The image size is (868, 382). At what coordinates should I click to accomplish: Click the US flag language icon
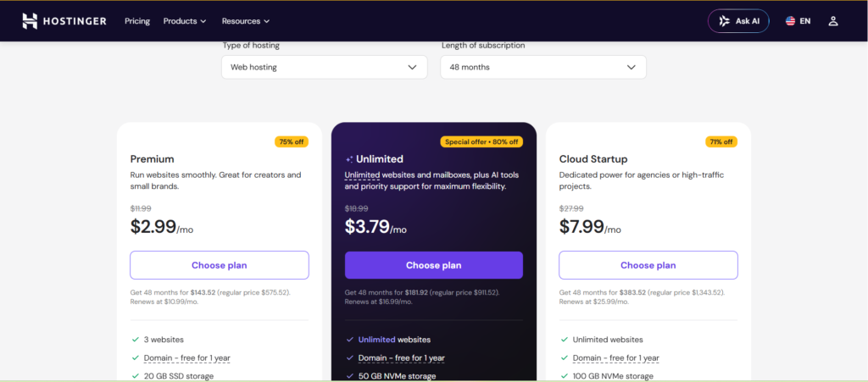tap(791, 21)
